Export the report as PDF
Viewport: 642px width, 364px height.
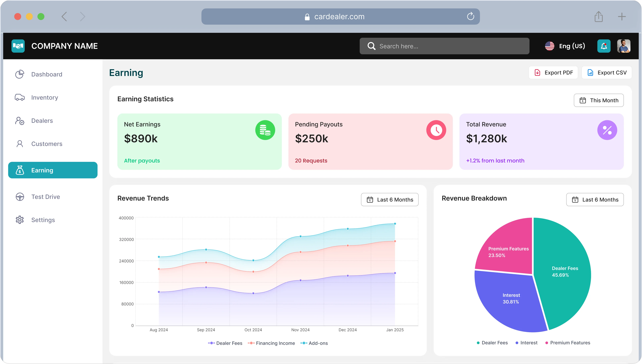point(553,72)
